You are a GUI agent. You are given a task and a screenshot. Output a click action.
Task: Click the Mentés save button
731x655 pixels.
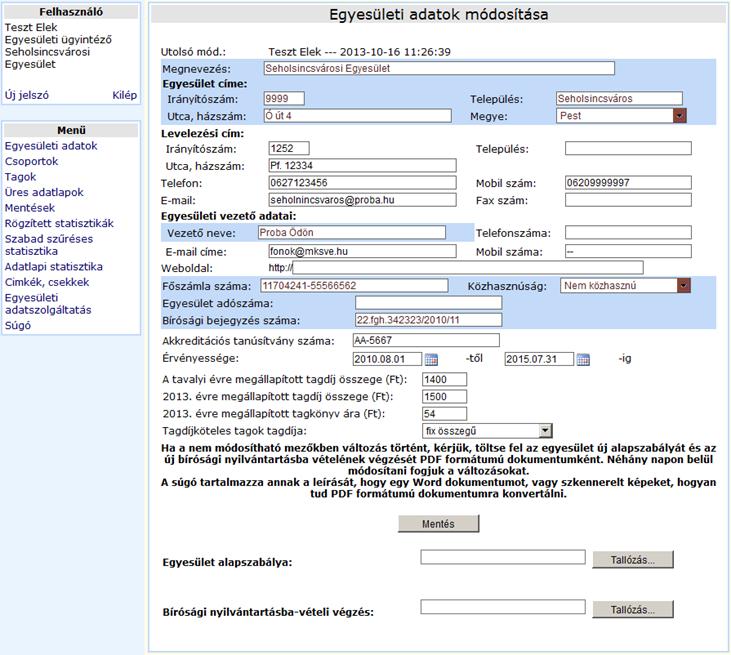click(438, 524)
